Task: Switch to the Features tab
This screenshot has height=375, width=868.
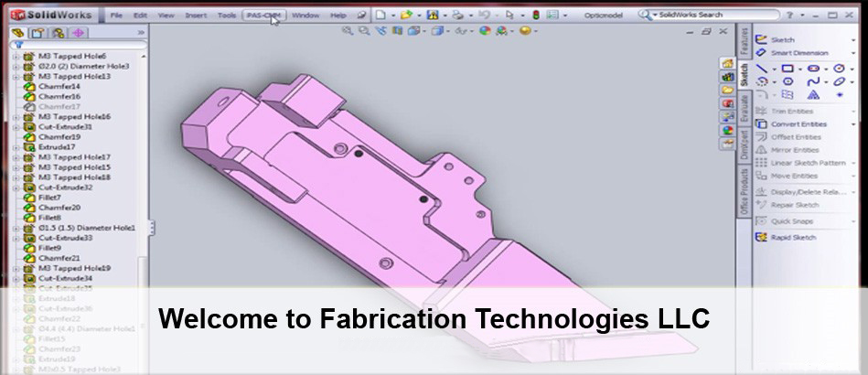Action: click(745, 41)
